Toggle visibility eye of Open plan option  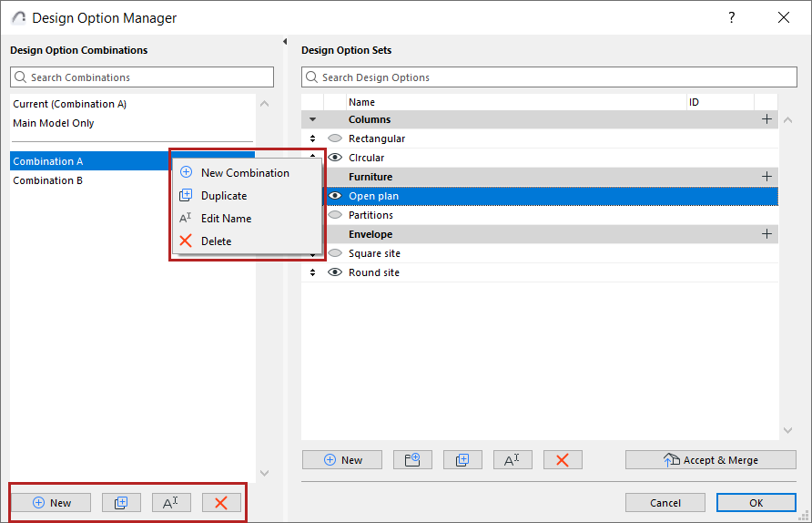click(x=335, y=196)
